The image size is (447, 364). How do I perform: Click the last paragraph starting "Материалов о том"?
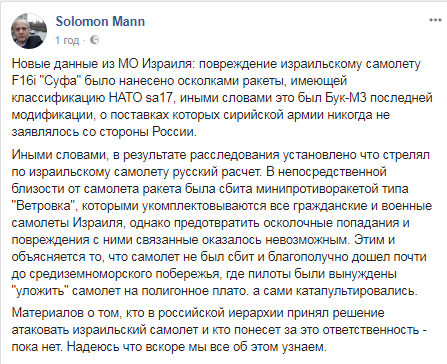[219, 330]
